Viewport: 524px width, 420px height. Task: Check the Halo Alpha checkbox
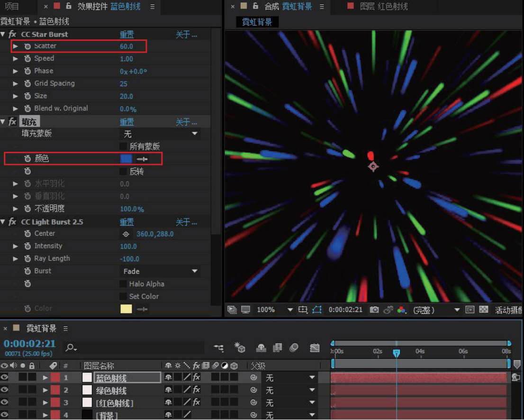123,284
